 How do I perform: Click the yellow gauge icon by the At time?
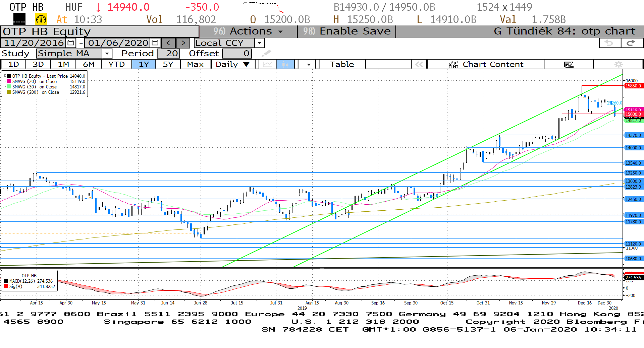(x=41, y=19)
